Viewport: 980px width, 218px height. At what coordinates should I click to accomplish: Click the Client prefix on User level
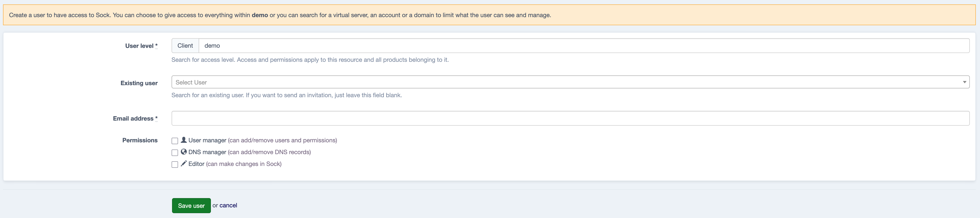[185, 46]
